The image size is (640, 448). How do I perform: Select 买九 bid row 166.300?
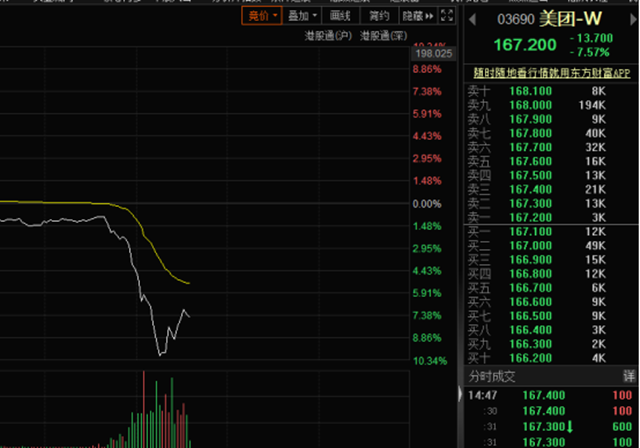pyautogui.click(x=551, y=344)
